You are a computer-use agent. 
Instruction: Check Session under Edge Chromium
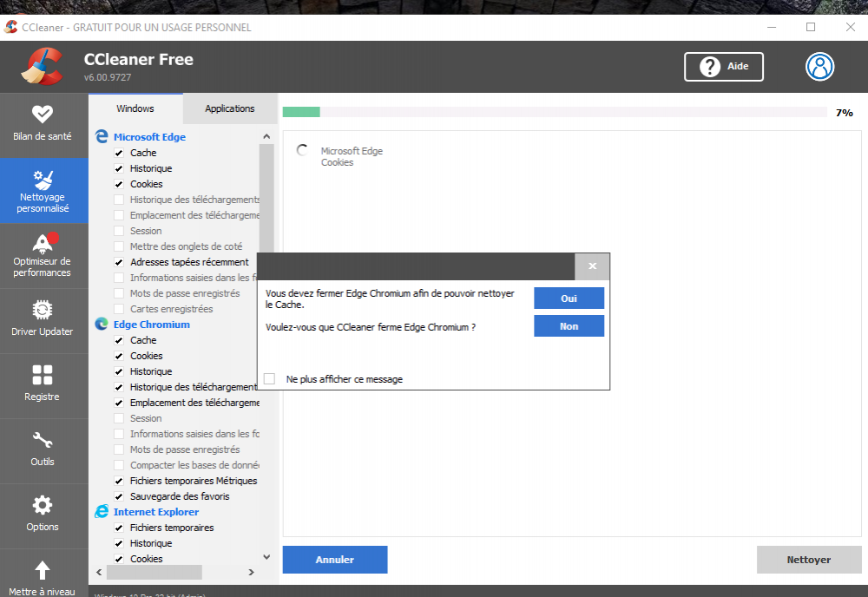[x=118, y=418]
